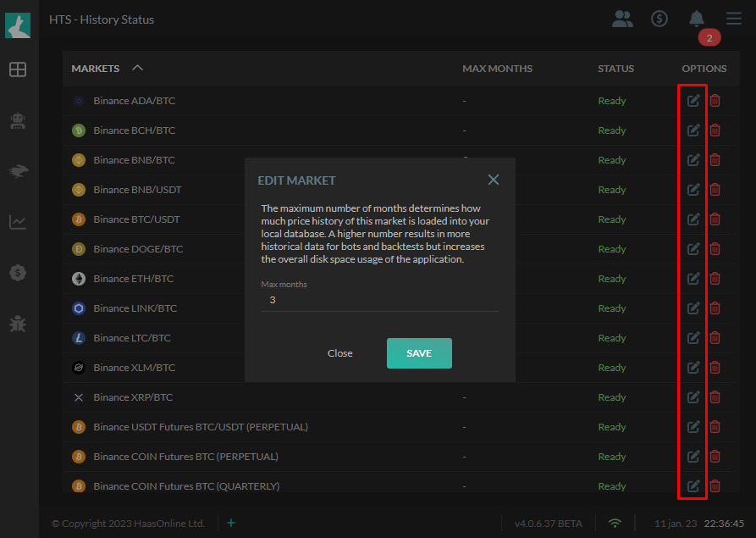
Task: Delete the Binance LINK/BTC market
Action: click(715, 308)
